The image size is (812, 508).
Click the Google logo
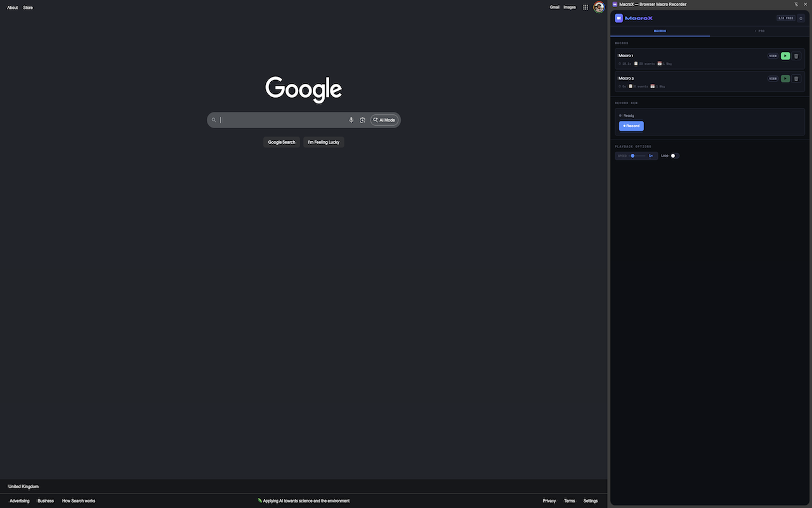[304, 90]
